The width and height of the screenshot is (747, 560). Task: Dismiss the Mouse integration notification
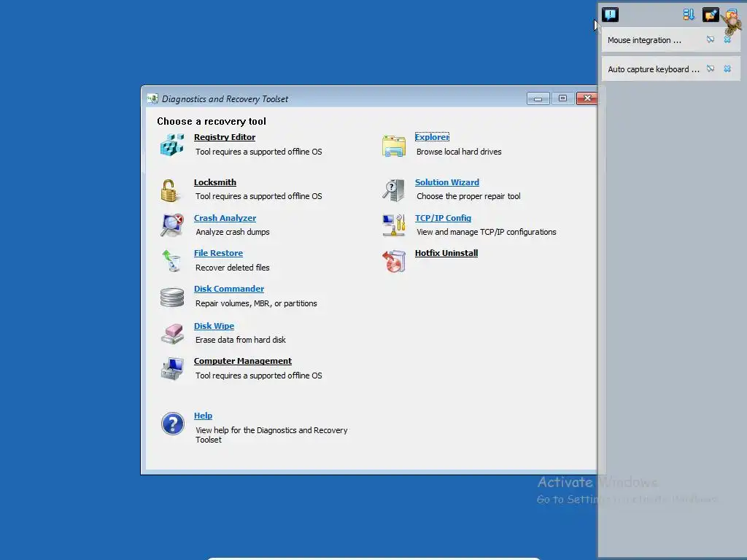[x=727, y=40]
